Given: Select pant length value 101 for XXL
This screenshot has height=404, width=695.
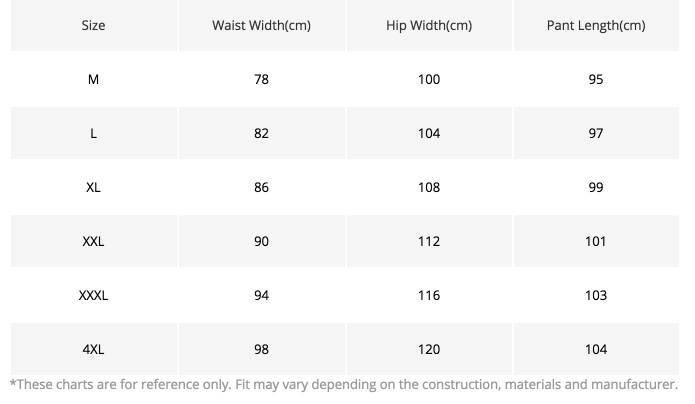Looking at the screenshot, I should [596, 241].
